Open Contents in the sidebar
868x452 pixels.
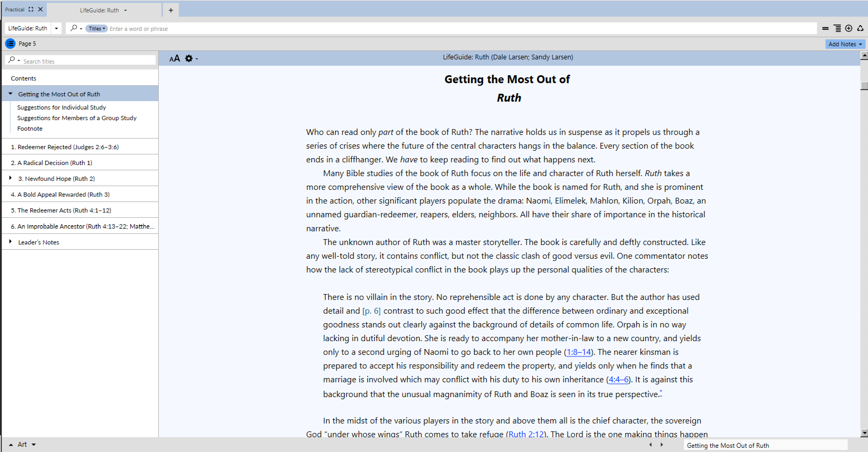pos(23,78)
